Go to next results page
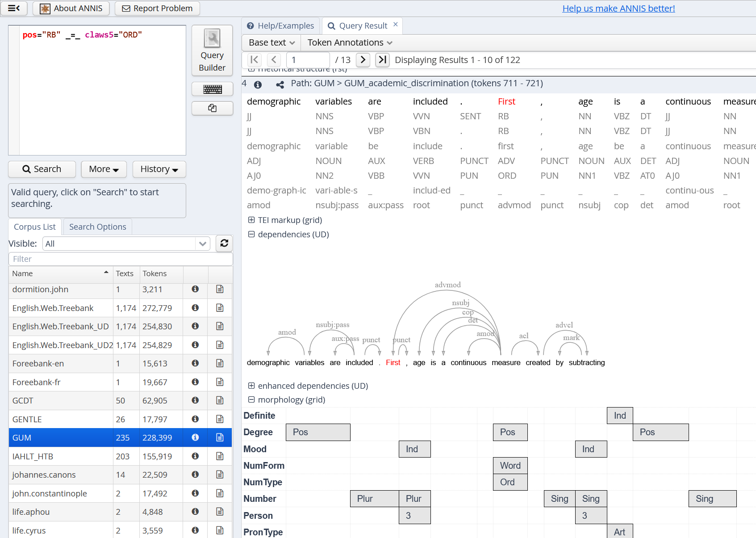 coord(363,60)
